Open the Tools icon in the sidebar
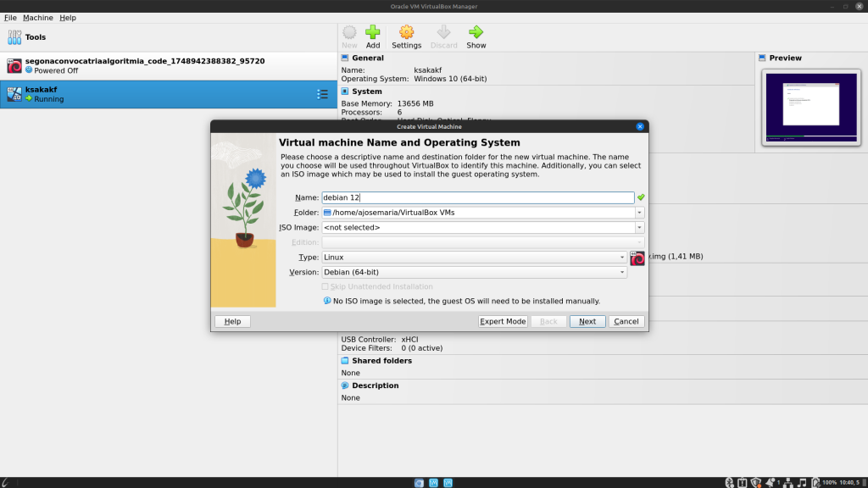868x488 pixels. pyautogui.click(x=14, y=37)
